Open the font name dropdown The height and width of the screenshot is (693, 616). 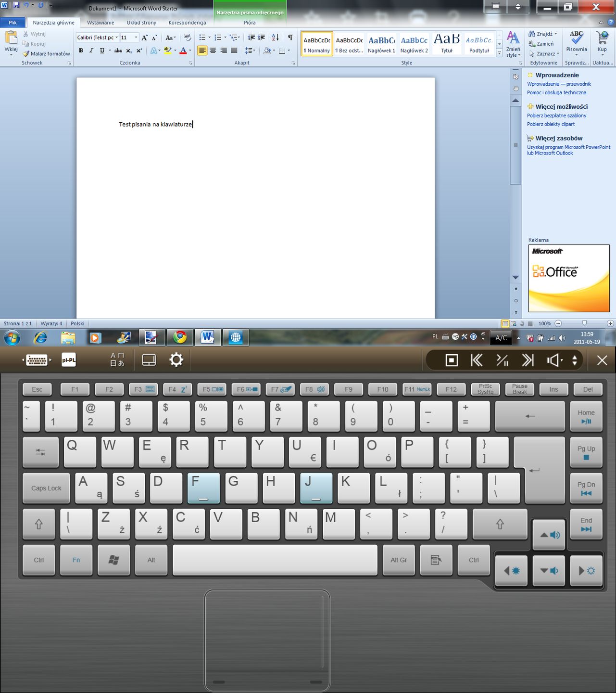coord(116,38)
